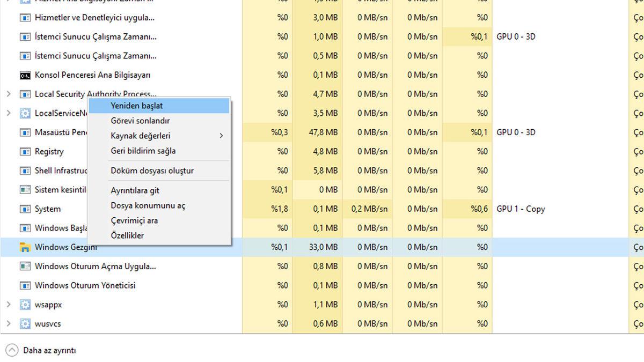Open the Kaynak değerleri submenu

point(141,136)
